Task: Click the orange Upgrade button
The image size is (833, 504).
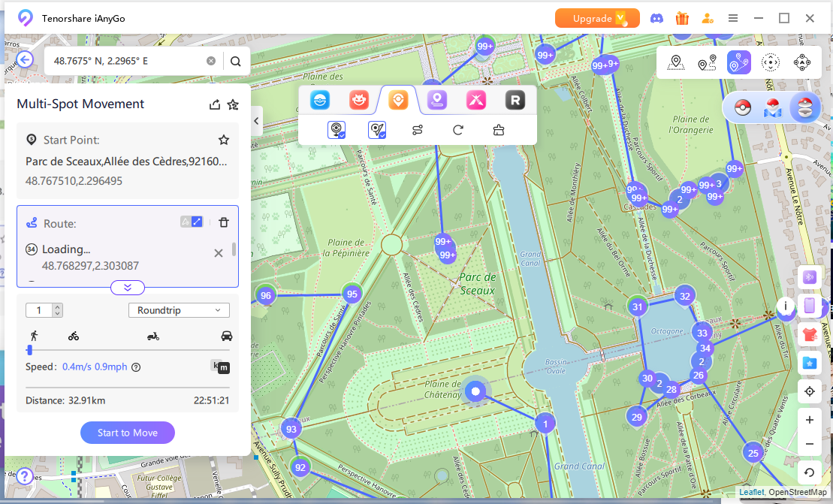Action: click(597, 19)
